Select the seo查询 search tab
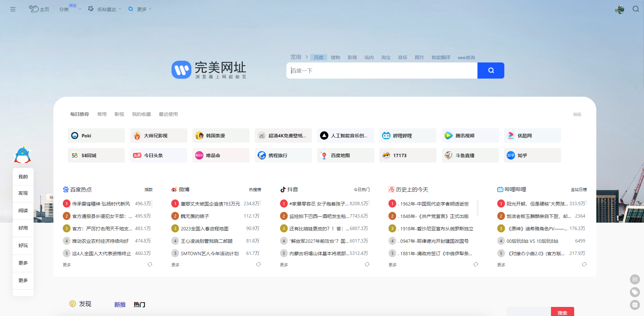This screenshot has height=316, width=644. 466,57
